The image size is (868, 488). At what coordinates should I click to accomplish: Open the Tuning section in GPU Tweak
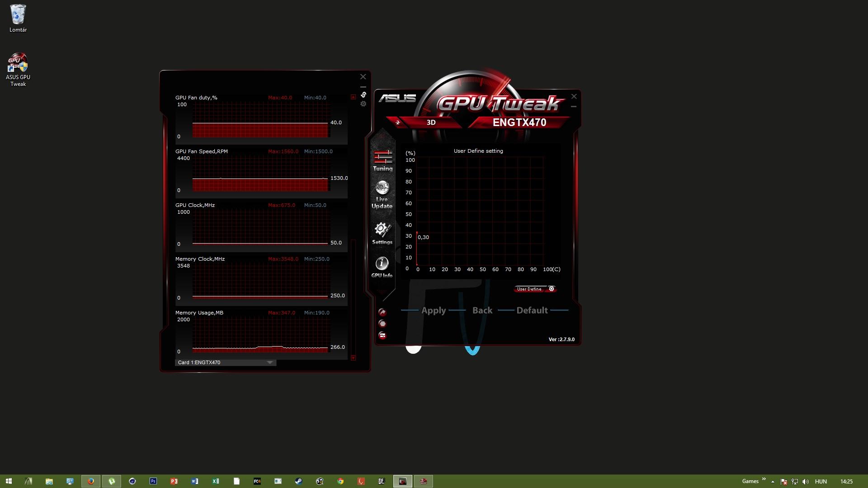[382, 160]
